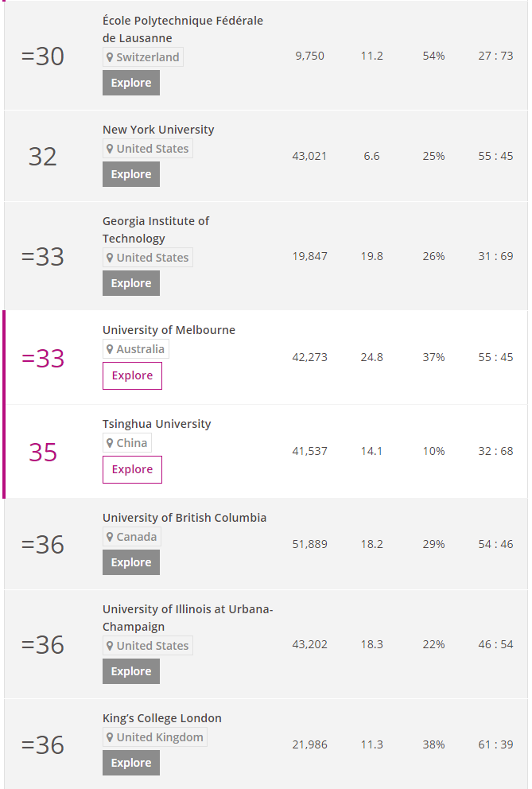Click the pin icon under Georgia Institute of Technology
Screen dimensions: 532x789
coord(110,258)
